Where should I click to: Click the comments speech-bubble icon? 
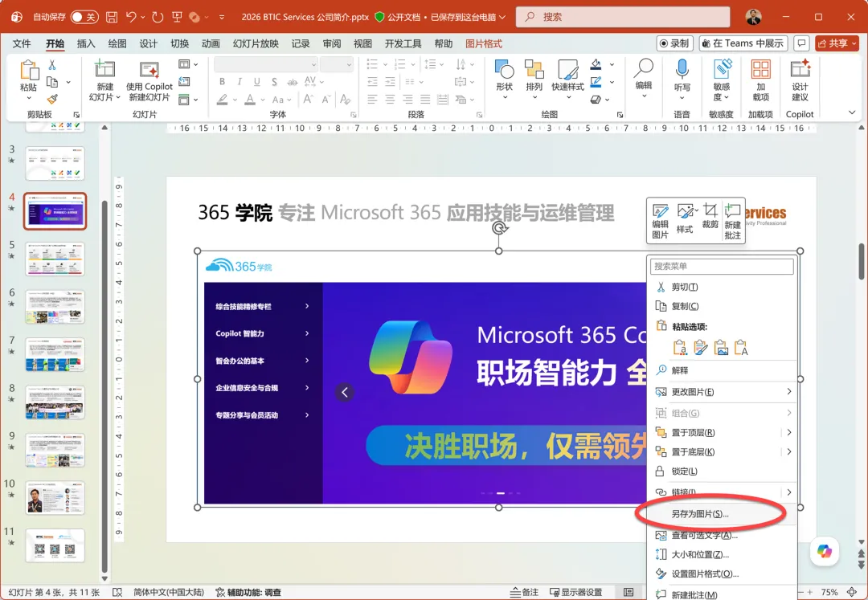click(x=801, y=43)
